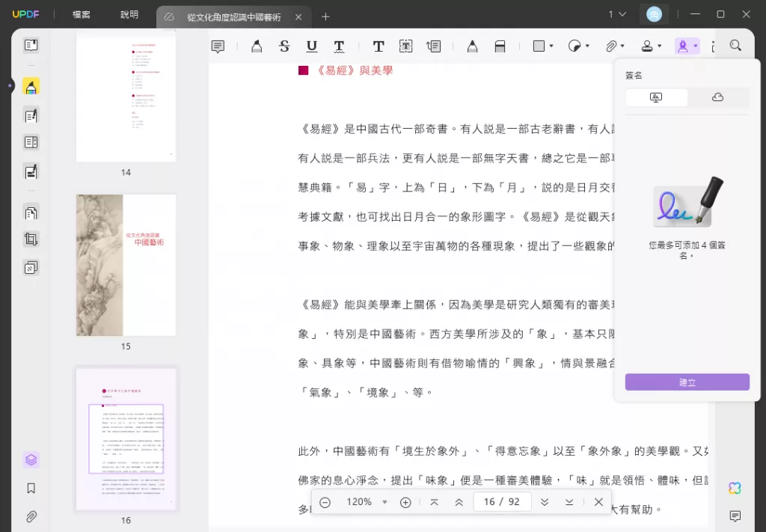Select page 15 thumbnail

click(126, 266)
